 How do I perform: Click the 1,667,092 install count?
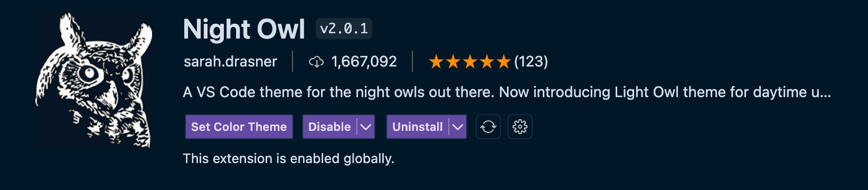pyautogui.click(x=364, y=62)
